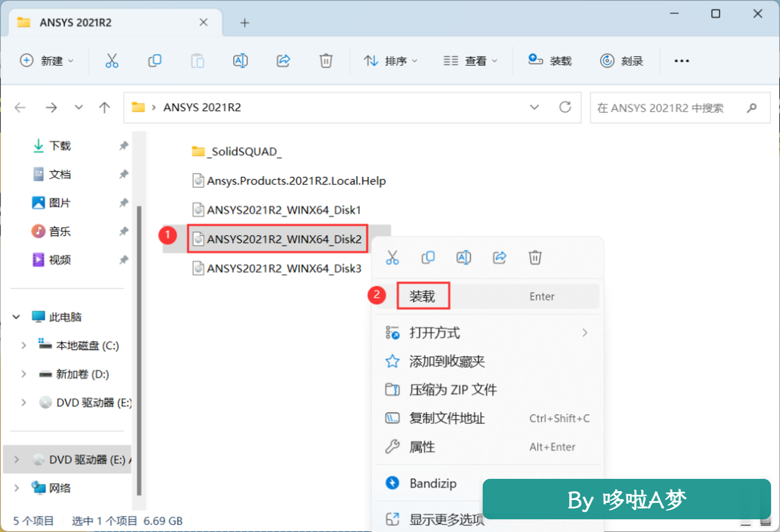Click the Cut scissors icon in toolbar
780x532 pixels.
[112, 61]
